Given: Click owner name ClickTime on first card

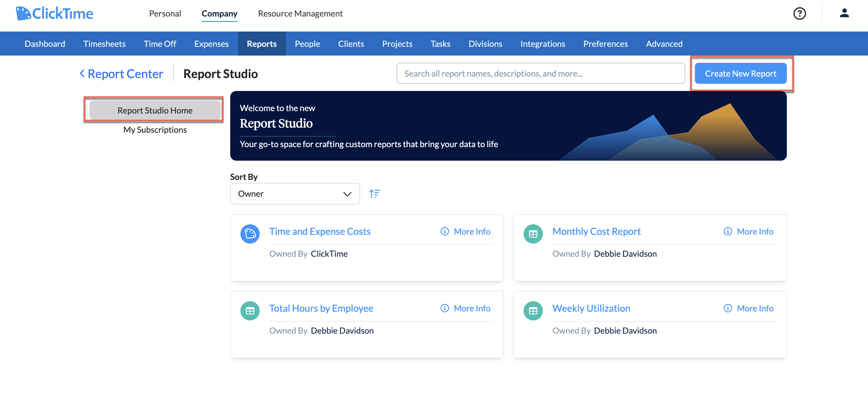Looking at the screenshot, I should 329,253.
